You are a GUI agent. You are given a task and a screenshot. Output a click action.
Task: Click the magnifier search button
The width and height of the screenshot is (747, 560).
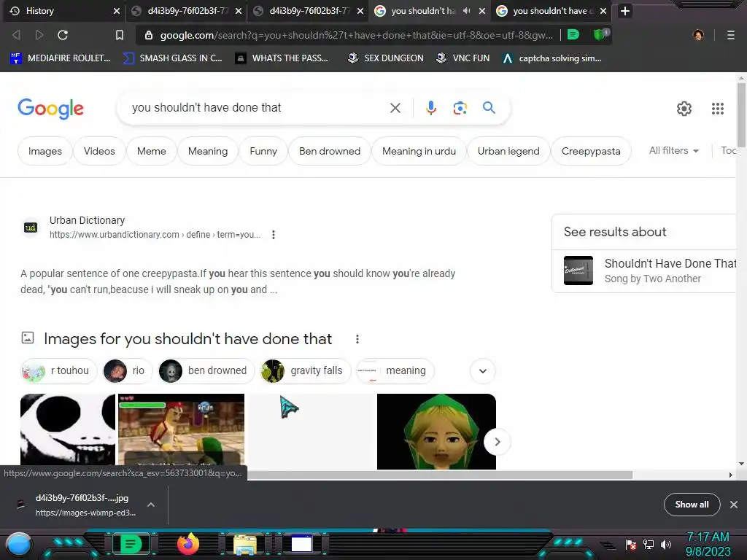click(x=489, y=108)
